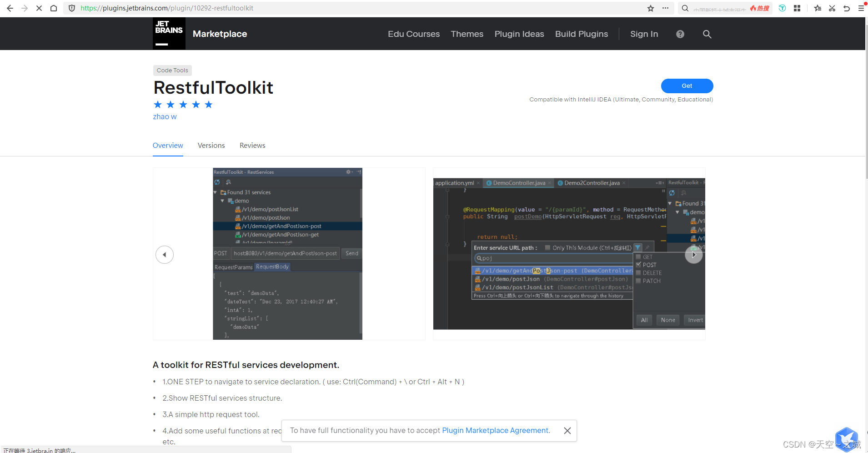Open the Marketplace search magnifier icon

coord(707,34)
